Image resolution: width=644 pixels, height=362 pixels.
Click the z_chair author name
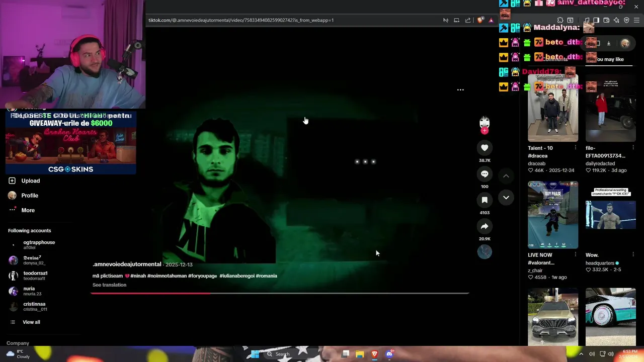(535, 271)
